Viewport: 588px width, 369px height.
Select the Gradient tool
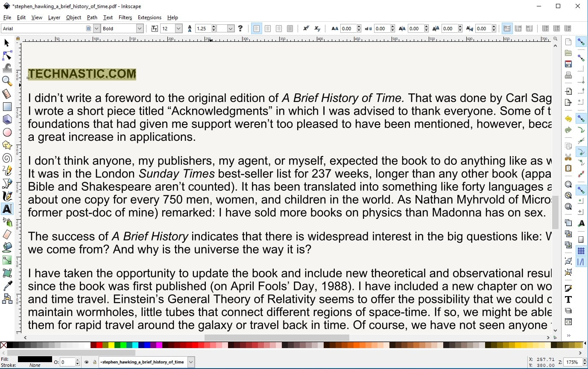(x=7, y=260)
